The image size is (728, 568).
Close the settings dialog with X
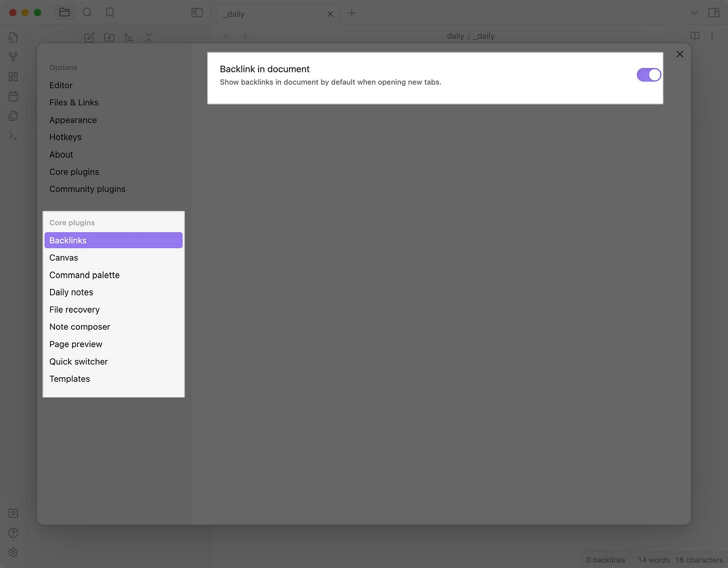coord(679,54)
